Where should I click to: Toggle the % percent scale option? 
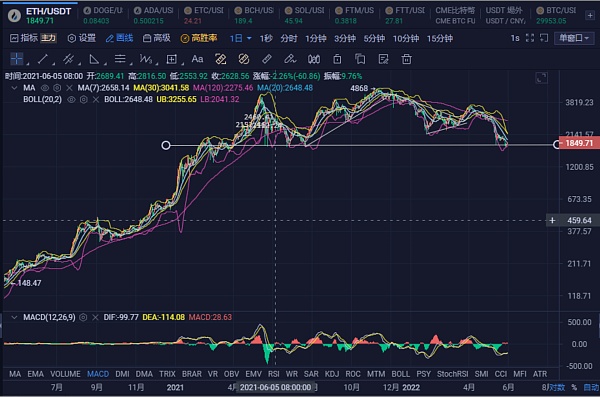[x=574, y=387]
